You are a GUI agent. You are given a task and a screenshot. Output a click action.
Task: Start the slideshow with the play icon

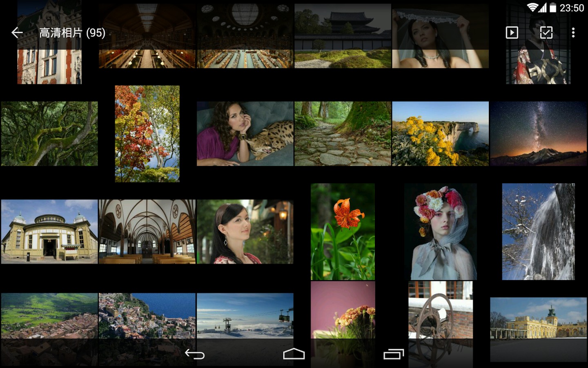click(512, 33)
